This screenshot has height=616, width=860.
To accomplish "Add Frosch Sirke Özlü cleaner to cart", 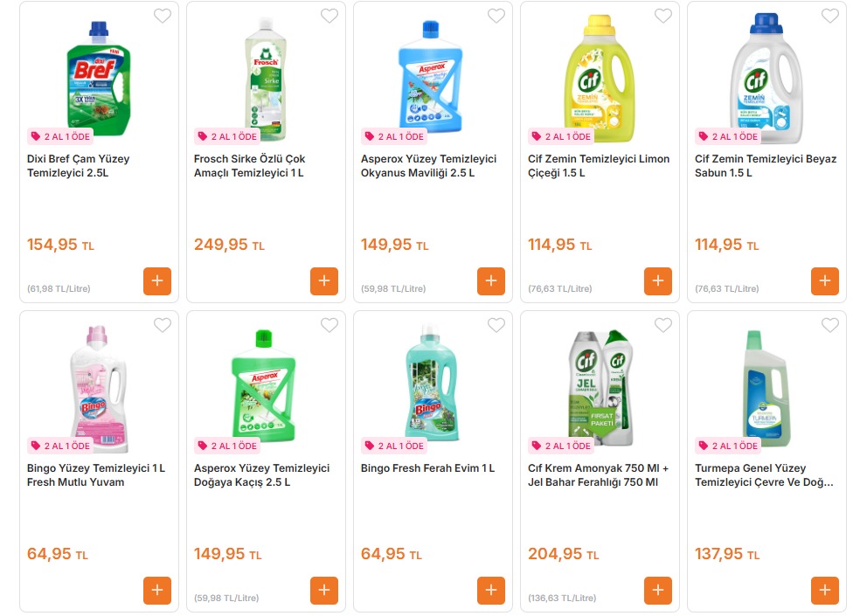I will (324, 281).
